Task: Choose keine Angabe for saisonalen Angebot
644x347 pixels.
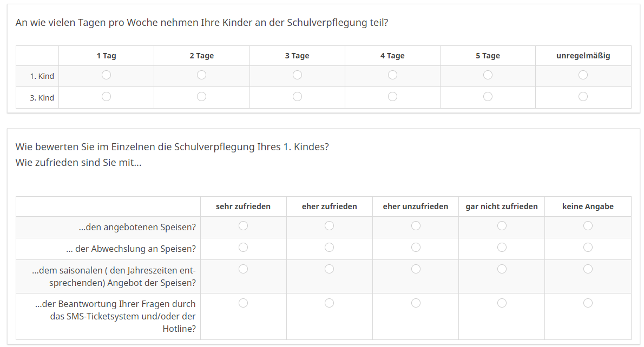Action: click(x=588, y=269)
